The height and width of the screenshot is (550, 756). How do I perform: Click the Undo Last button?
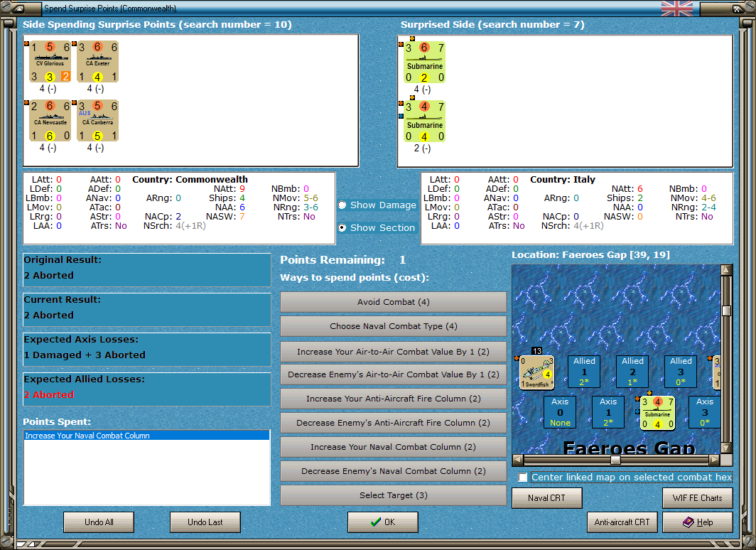[205, 522]
